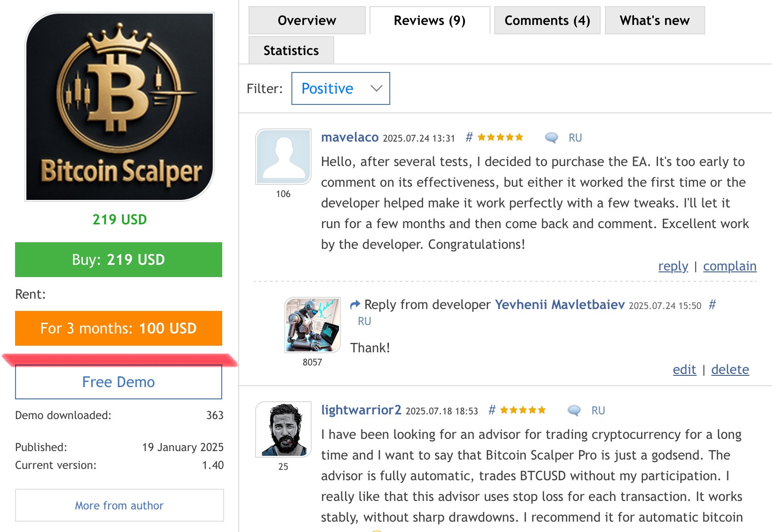The image size is (772, 532).
Task: Click the developer's robot avatar image
Action: (313, 325)
